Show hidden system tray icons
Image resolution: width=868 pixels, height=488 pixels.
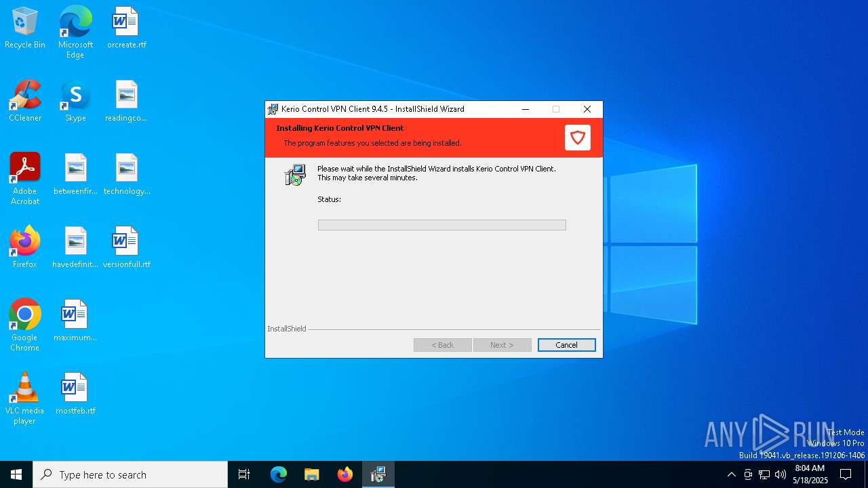(731, 474)
